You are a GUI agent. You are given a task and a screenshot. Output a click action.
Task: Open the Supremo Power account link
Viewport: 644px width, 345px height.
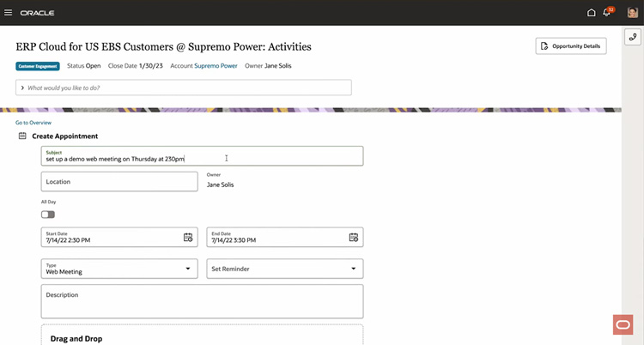pyautogui.click(x=216, y=65)
